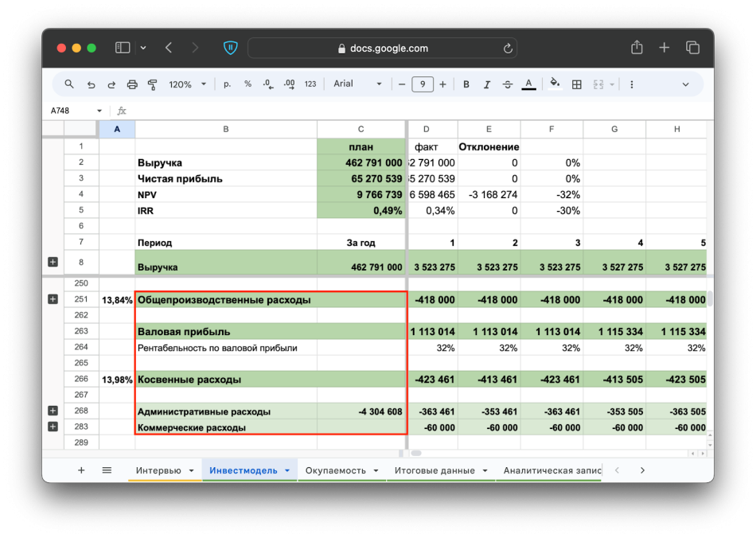Open the borders tool
Screen dimensions: 756x538
[x=577, y=84]
